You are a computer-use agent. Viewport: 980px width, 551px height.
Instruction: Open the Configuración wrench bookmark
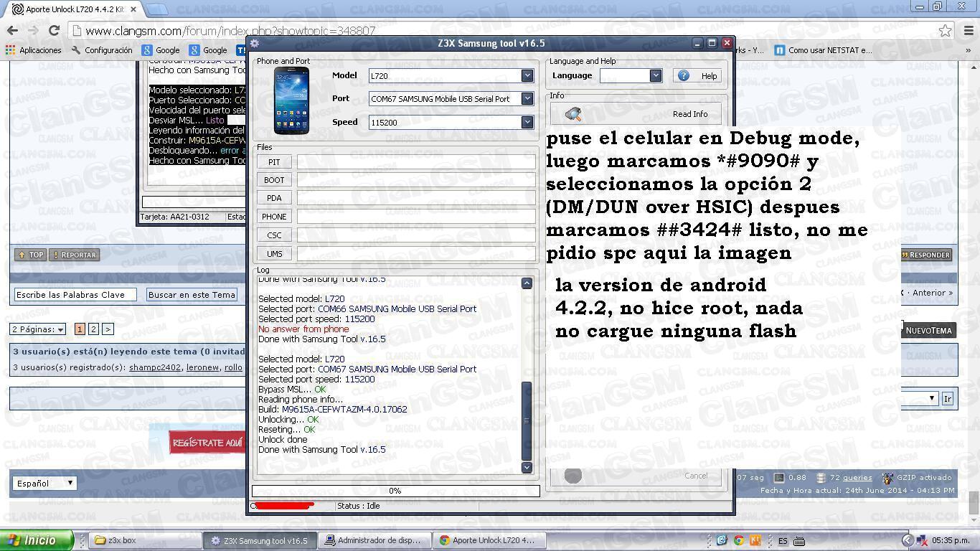tap(102, 50)
